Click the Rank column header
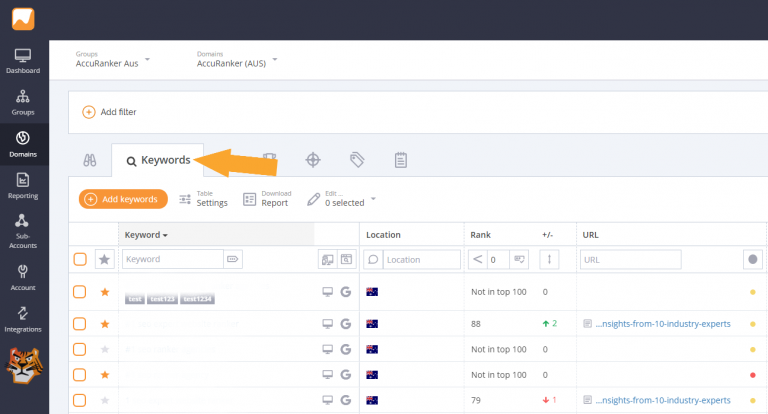This screenshot has height=414, width=768. (480, 235)
